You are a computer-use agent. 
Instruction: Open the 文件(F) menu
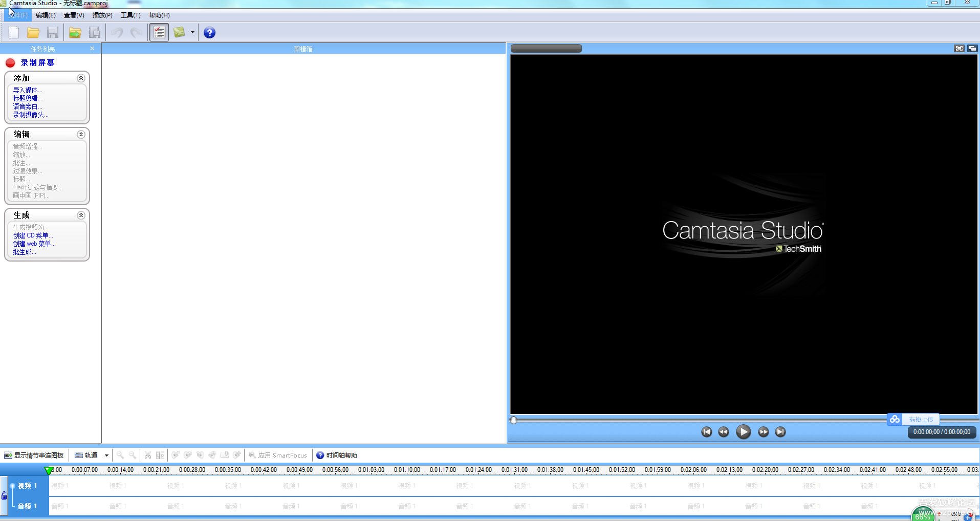(17, 15)
